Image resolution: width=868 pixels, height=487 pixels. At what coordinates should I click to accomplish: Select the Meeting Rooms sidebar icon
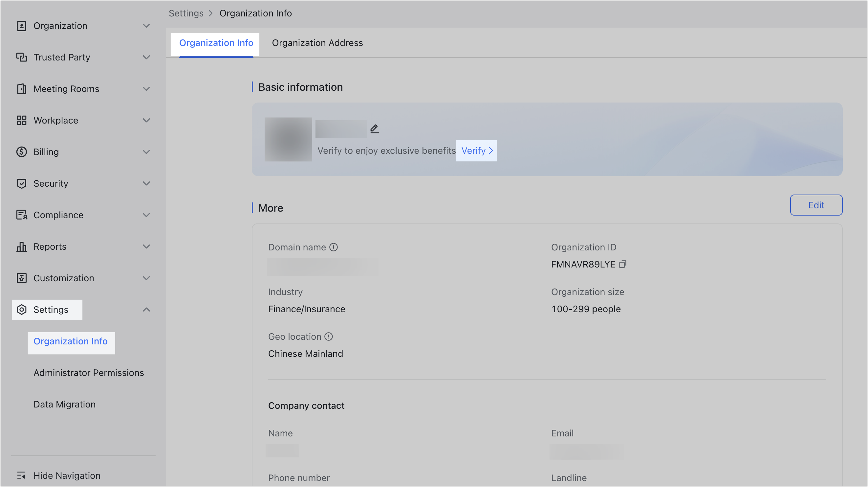point(22,89)
